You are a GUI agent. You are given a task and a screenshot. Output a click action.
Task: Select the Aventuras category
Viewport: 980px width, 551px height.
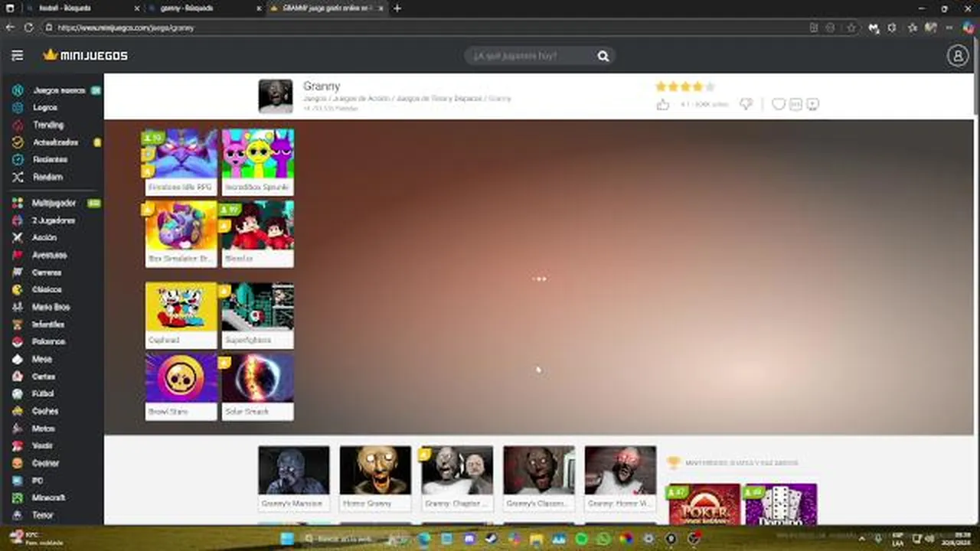pyautogui.click(x=49, y=255)
